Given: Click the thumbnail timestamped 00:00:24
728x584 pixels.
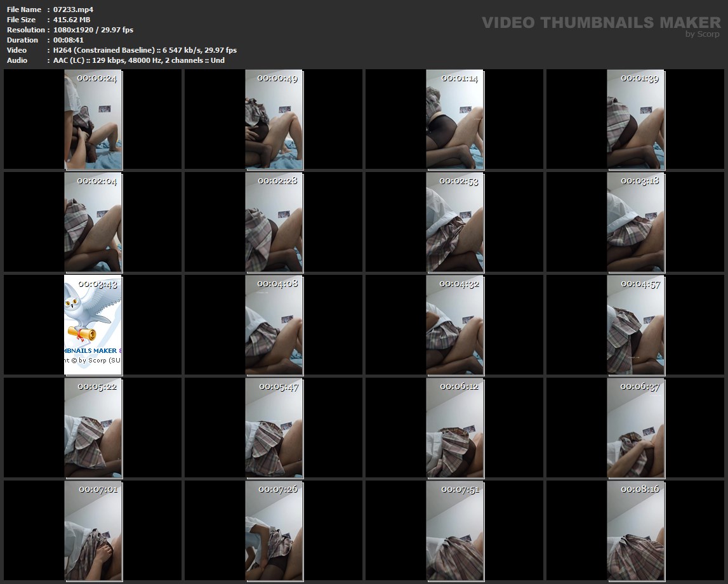Looking at the screenshot, I should (93, 119).
